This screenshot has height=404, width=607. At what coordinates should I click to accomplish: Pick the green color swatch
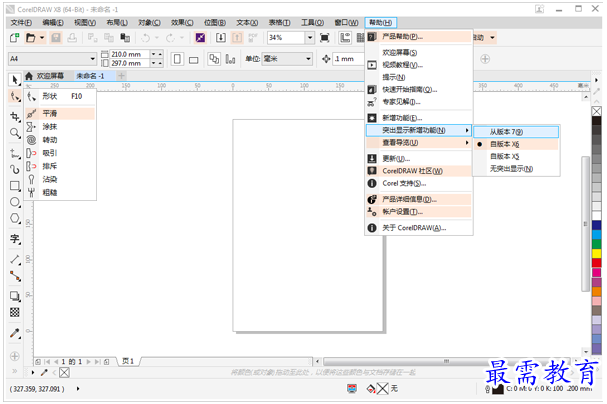597,244
